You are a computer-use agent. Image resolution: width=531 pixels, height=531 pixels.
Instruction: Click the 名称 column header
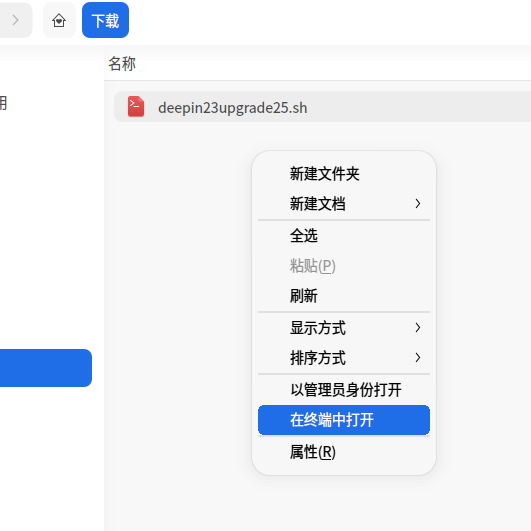(x=122, y=64)
